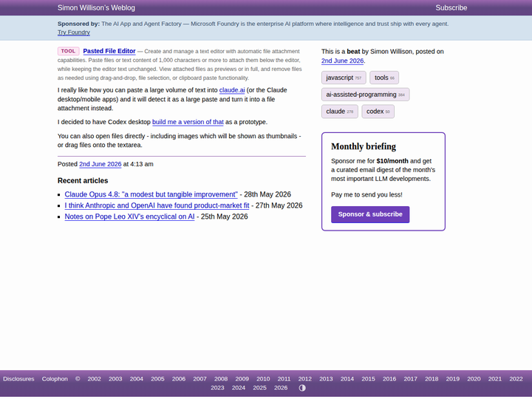
Task: Go to 2016 archive
Action: (x=389, y=378)
